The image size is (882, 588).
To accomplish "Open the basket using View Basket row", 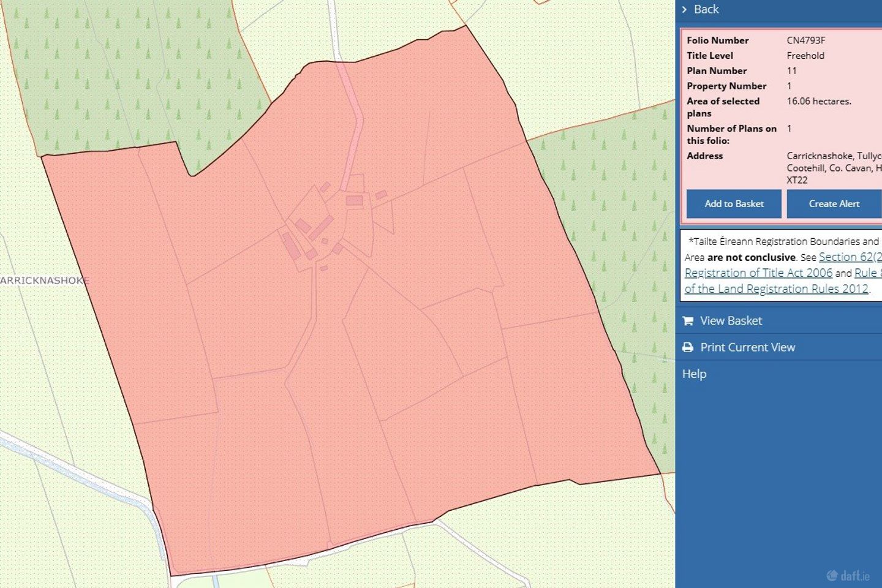I will [x=731, y=320].
